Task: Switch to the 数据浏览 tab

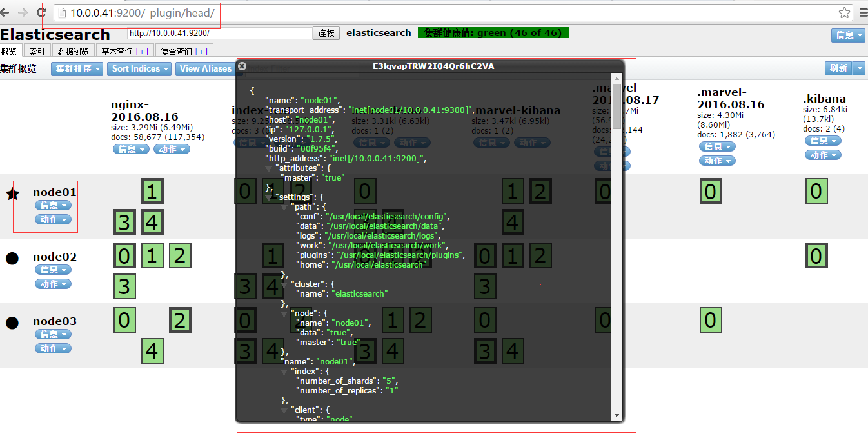Action: (73, 52)
